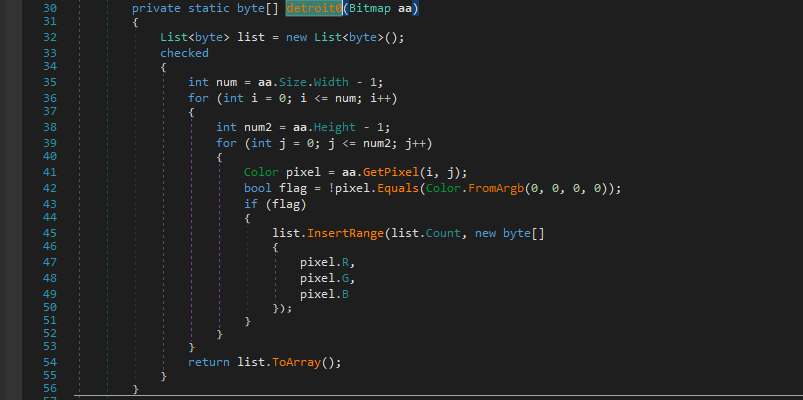This screenshot has width=803, height=400.
Task: Click the 'checked' keyword on line 33
Action: click(x=184, y=53)
